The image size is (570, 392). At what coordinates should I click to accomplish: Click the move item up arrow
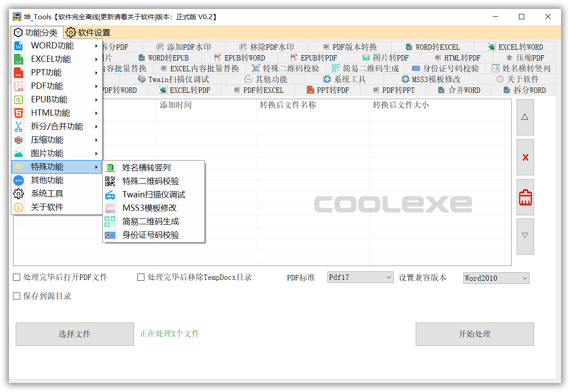click(x=525, y=117)
